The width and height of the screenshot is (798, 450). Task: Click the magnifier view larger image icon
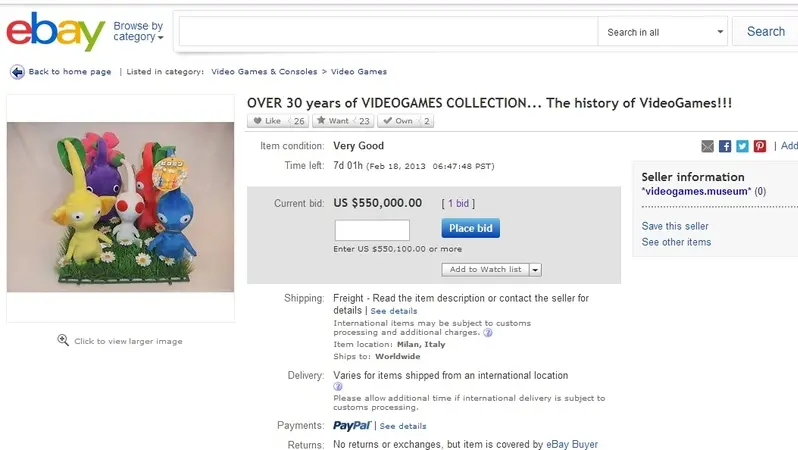point(63,340)
